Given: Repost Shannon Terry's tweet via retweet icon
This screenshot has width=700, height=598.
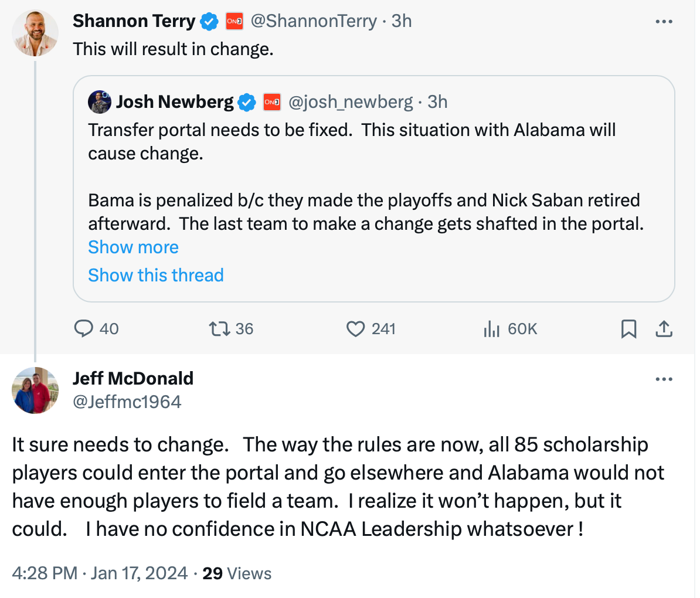Looking at the screenshot, I should point(219,328).
